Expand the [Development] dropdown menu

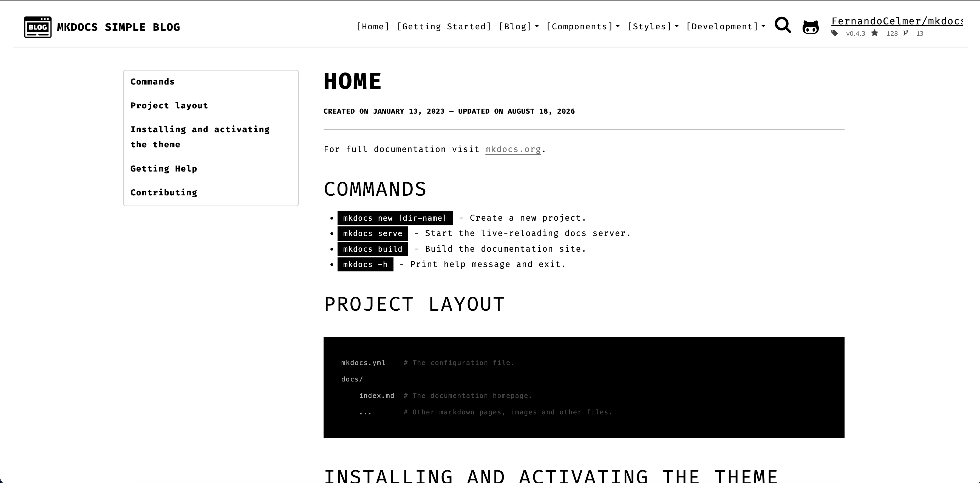[726, 27]
